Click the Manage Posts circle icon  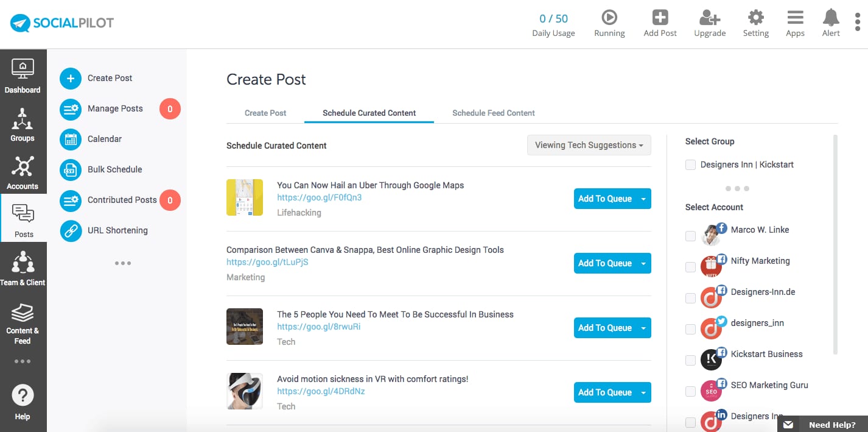click(x=71, y=108)
